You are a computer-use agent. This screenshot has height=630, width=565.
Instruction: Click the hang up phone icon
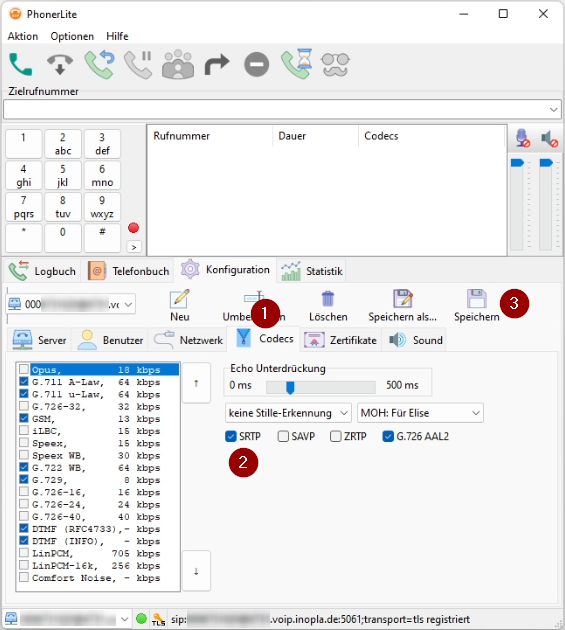point(60,64)
